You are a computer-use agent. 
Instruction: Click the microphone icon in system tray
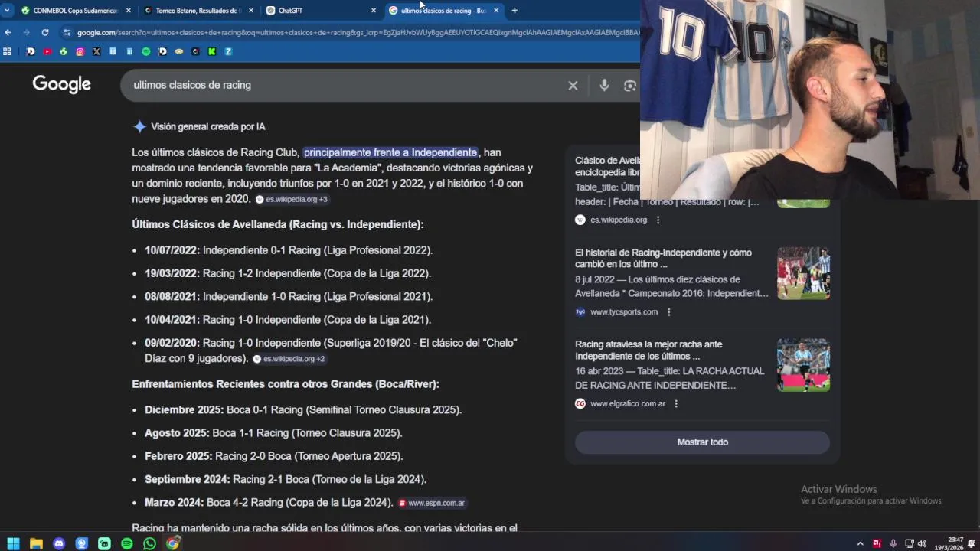click(x=893, y=543)
